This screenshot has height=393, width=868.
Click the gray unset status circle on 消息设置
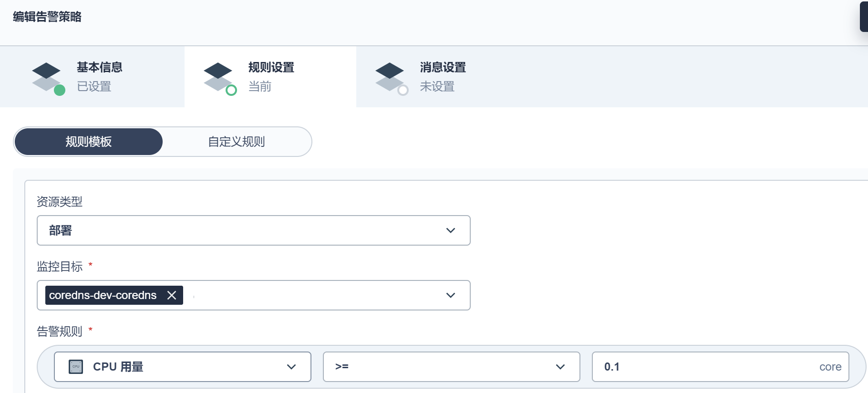[403, 90]
